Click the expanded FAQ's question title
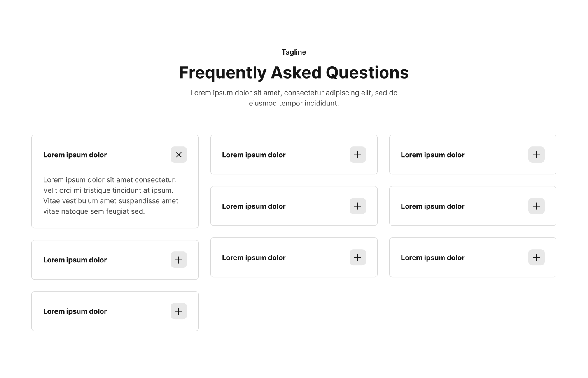The image size is (588, 378). 75,155
